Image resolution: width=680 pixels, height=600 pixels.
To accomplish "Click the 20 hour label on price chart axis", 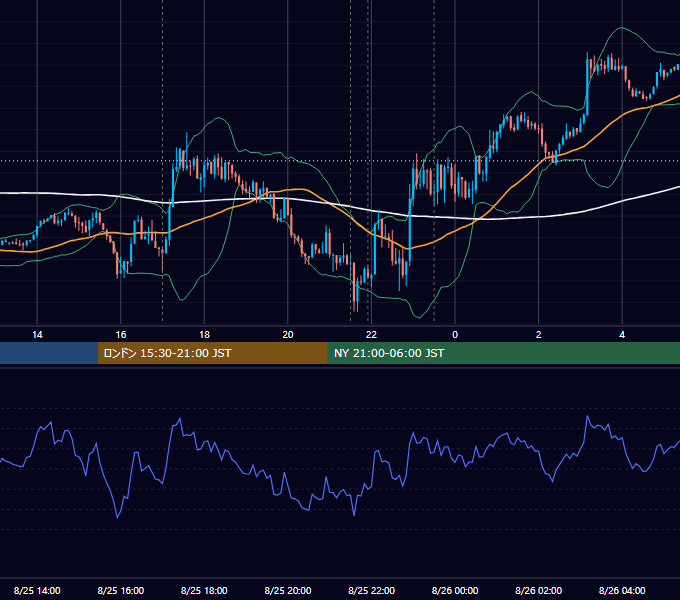I will click(x=288, y=335).
